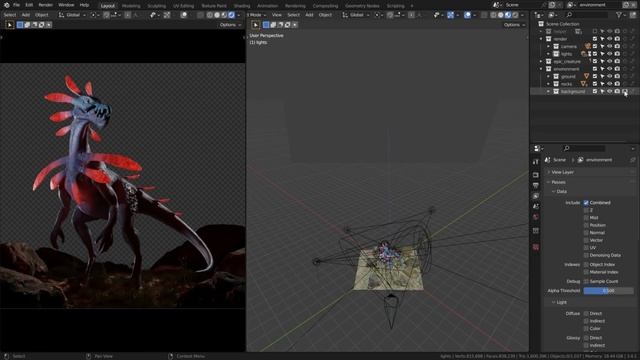Viewport: 640px width, 360px height.
Task: Adjust the Alpha Threshold slider
Action: tap(608, 291)
